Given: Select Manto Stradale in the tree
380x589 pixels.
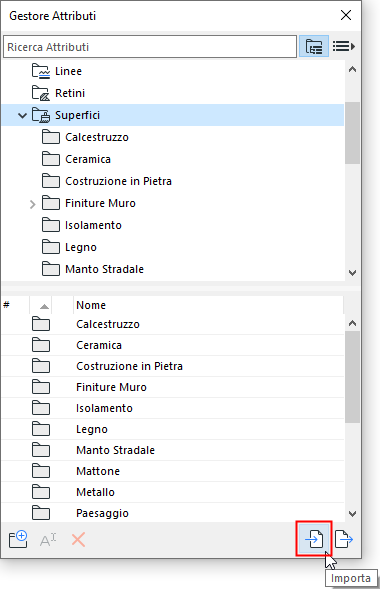Looking at the screenshot, I should 104,269.
